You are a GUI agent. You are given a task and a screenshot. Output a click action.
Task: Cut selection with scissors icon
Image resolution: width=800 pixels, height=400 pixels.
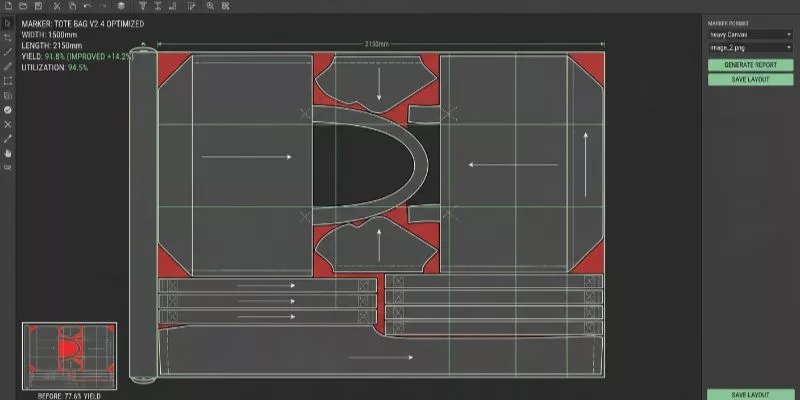(57, 6)
